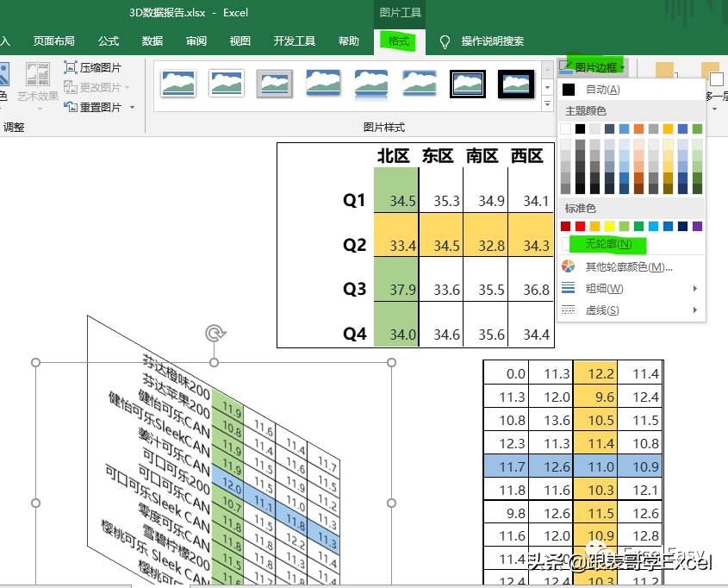Click the Q1 北区 cell showing 34.5

(x=396, y=191)
